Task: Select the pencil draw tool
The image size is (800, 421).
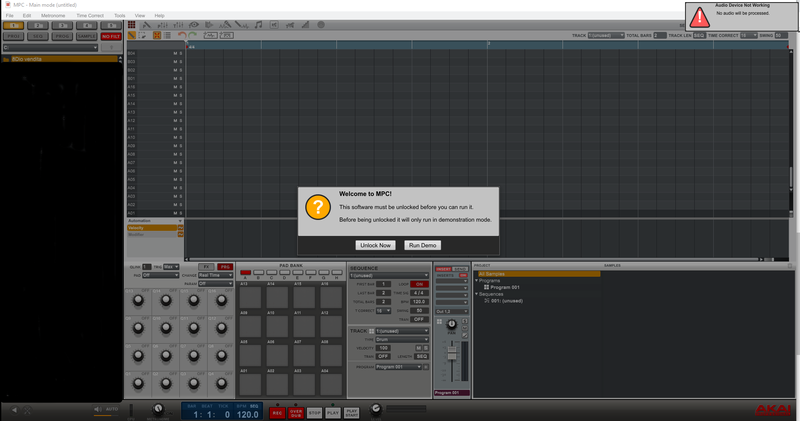Action: pos(132,35)
